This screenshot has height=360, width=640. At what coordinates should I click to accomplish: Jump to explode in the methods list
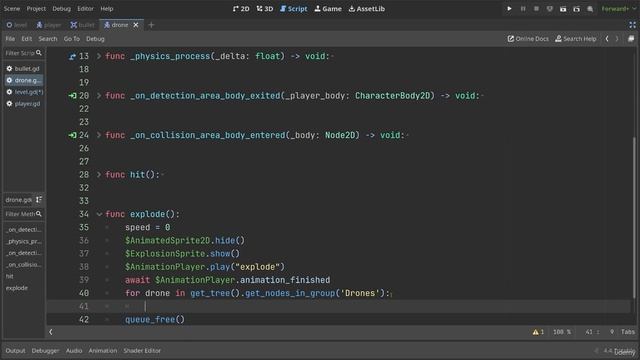(x=24, y=288)
